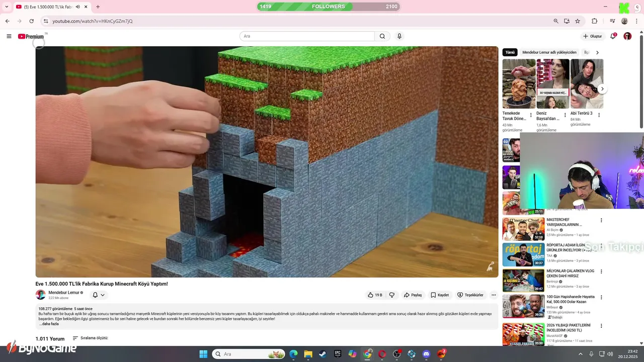Image resolution: width=644 pixels, height=362 pixels.
Task: Open OBS Studio from the taskbar
Action: (397, 354)
